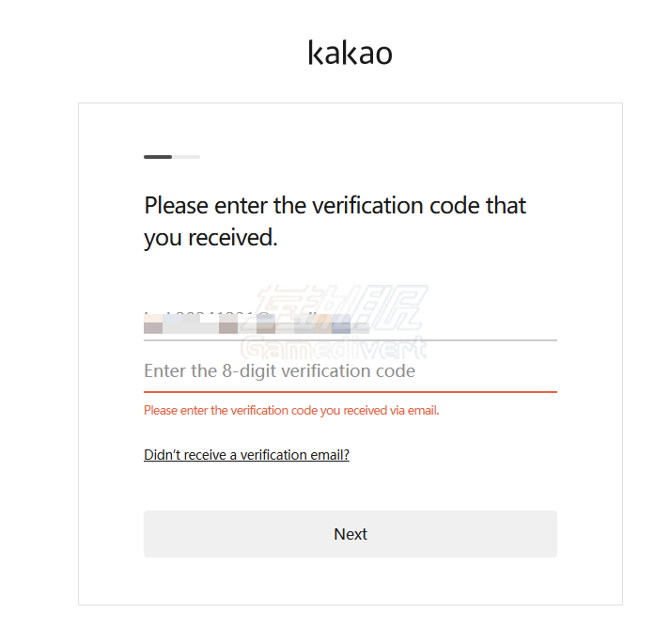Click the white space right of the kakao logo

pos(526,53)
